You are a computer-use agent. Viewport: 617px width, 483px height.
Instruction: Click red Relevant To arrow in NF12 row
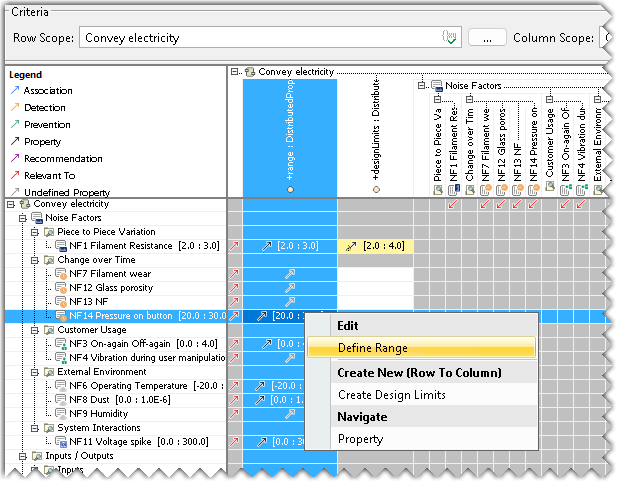tap(235, 288)
